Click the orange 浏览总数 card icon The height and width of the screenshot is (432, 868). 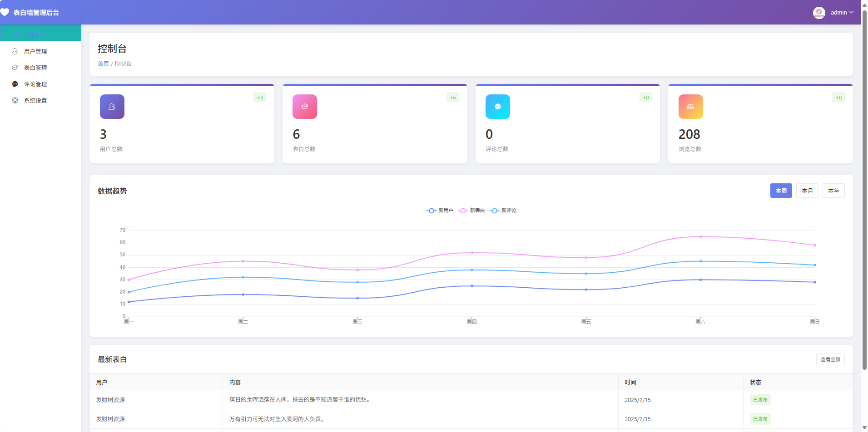(x=690, y=107)
